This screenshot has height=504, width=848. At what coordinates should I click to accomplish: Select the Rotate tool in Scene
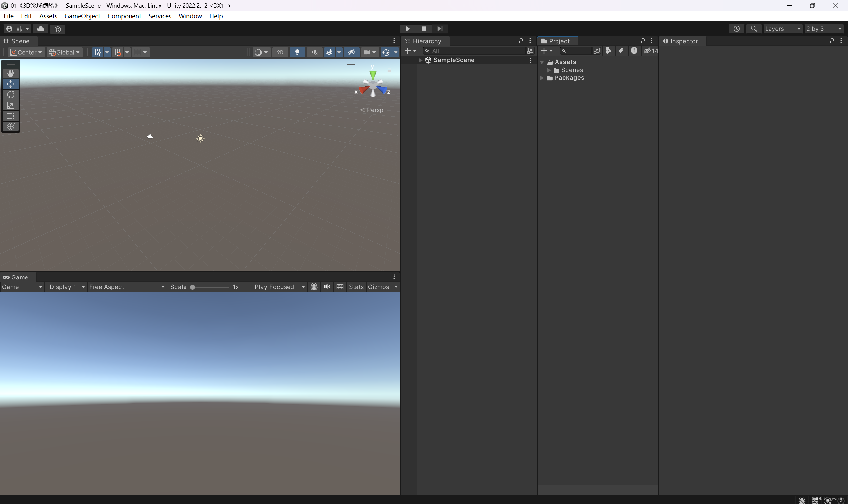point(11,95)
